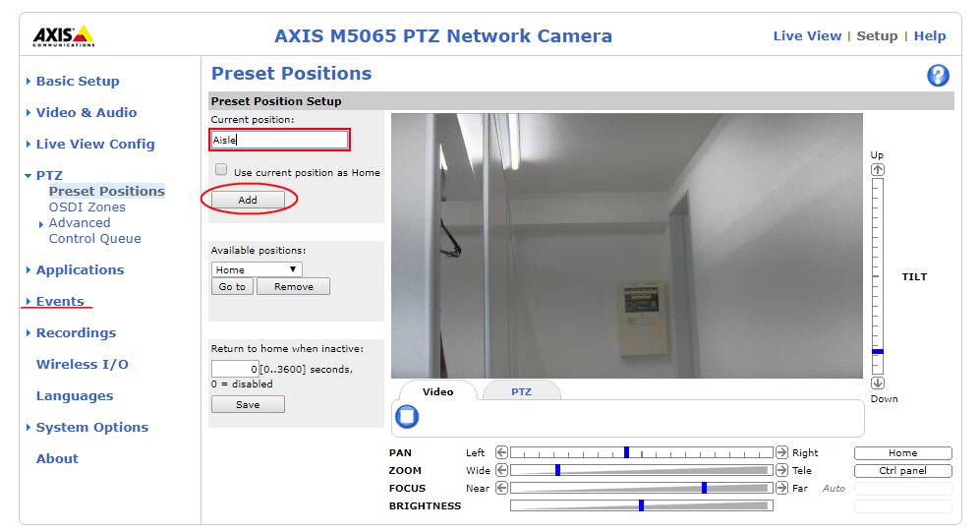The image size is (980, 532).
Task: Open the Help link in header
Action: 929,36
